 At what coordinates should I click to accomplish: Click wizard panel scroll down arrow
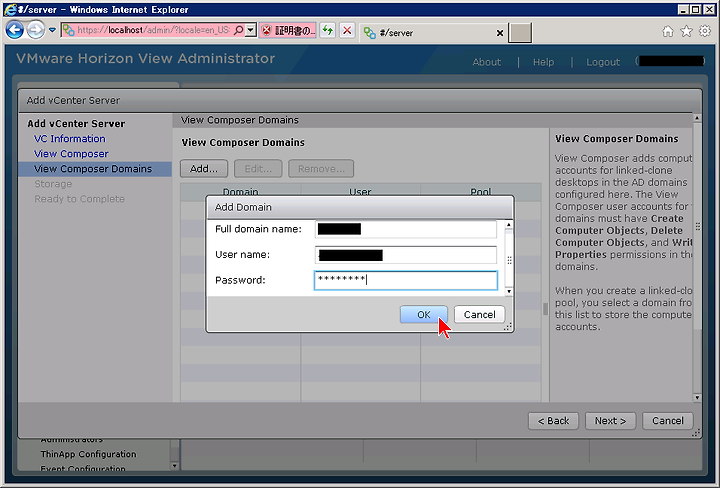coord(697,398)
